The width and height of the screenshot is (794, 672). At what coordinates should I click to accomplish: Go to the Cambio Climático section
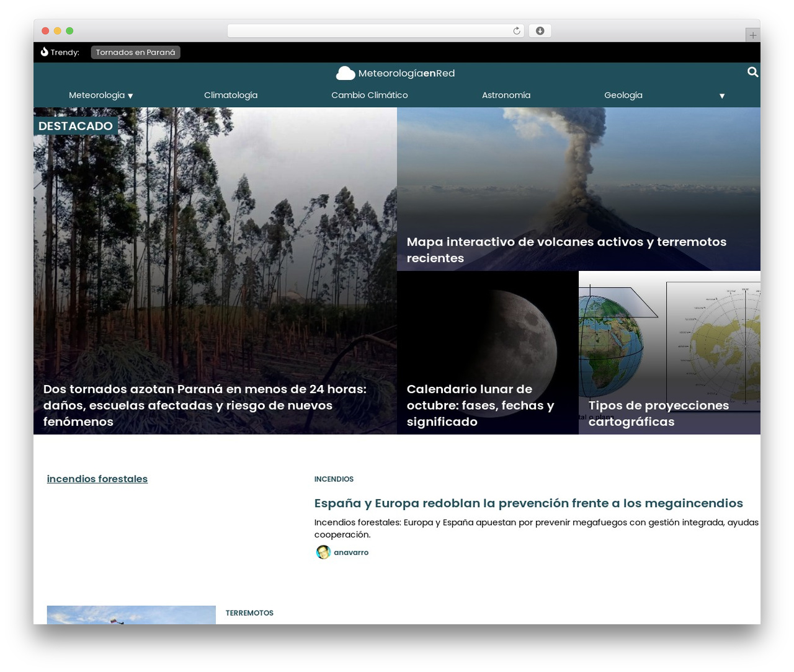(370, 95)
